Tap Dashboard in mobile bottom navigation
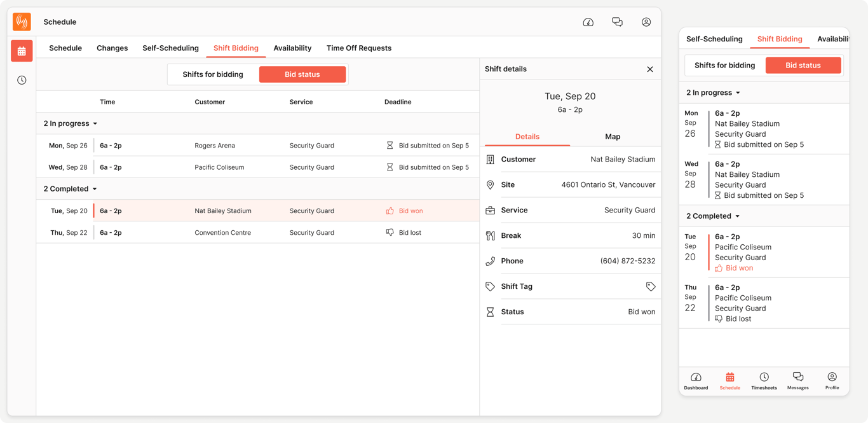 pos(696,381)
